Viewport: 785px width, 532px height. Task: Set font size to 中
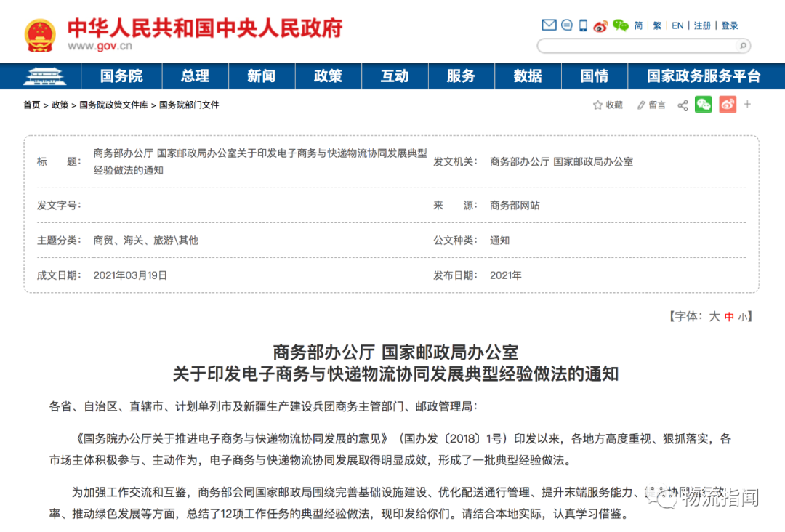coord(729,317)
